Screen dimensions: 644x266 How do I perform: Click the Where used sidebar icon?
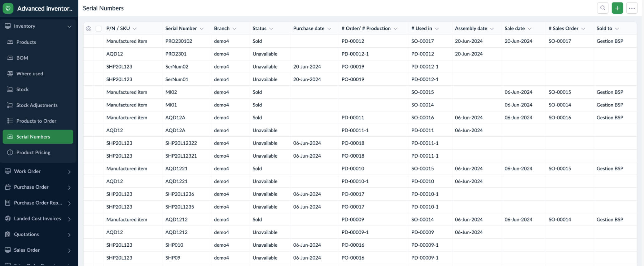(10, 74)
